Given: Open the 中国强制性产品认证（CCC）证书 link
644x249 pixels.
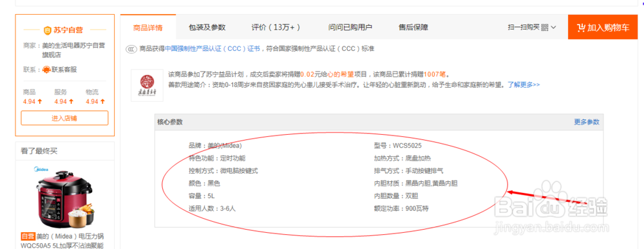Looking at the screenshot, I should [213, 48].
